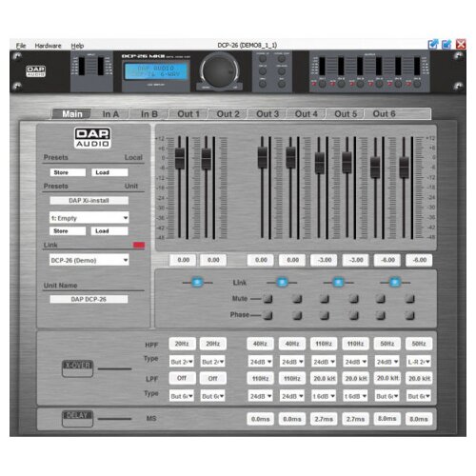476x476 pixels.
Task: Switch to the In A tab
Action: [110, 114]
